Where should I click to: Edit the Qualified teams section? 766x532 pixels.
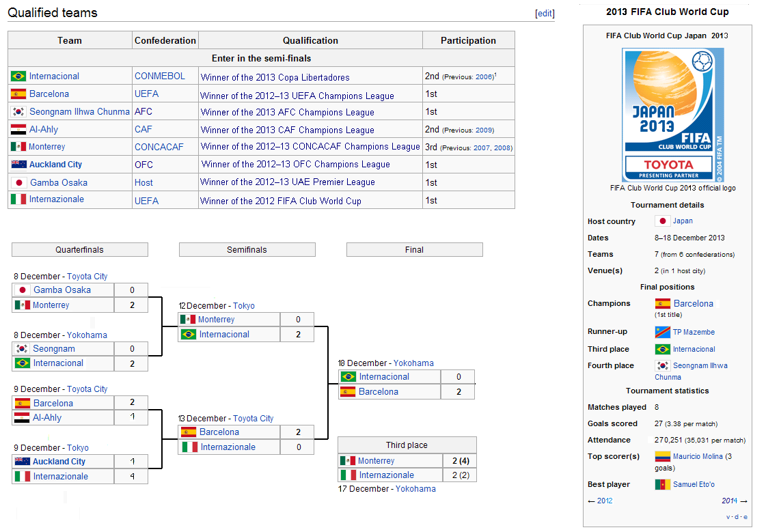click(545, 14)
